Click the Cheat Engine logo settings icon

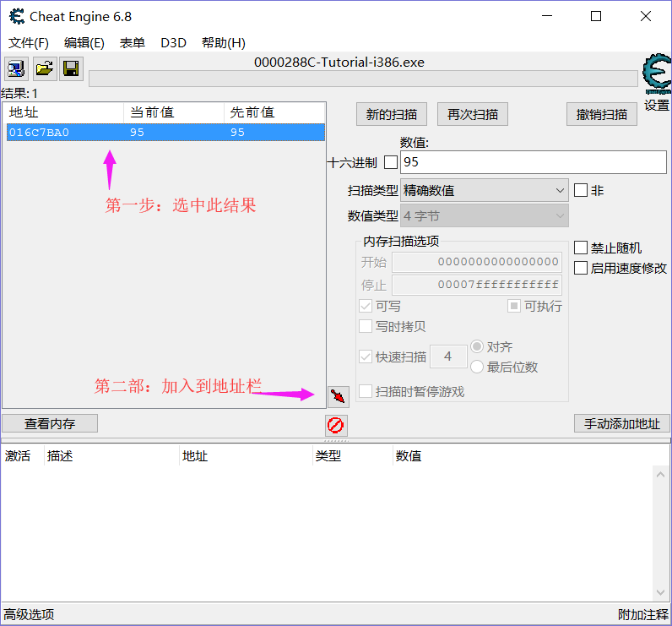click(x=657, y=73)
